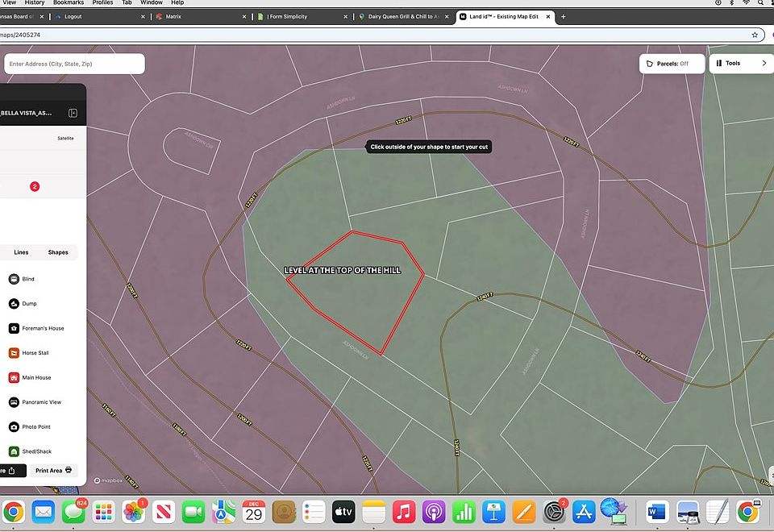Select the Horse Stall marker icon
This screenshot has height=532, width=774.
[14, 353]
